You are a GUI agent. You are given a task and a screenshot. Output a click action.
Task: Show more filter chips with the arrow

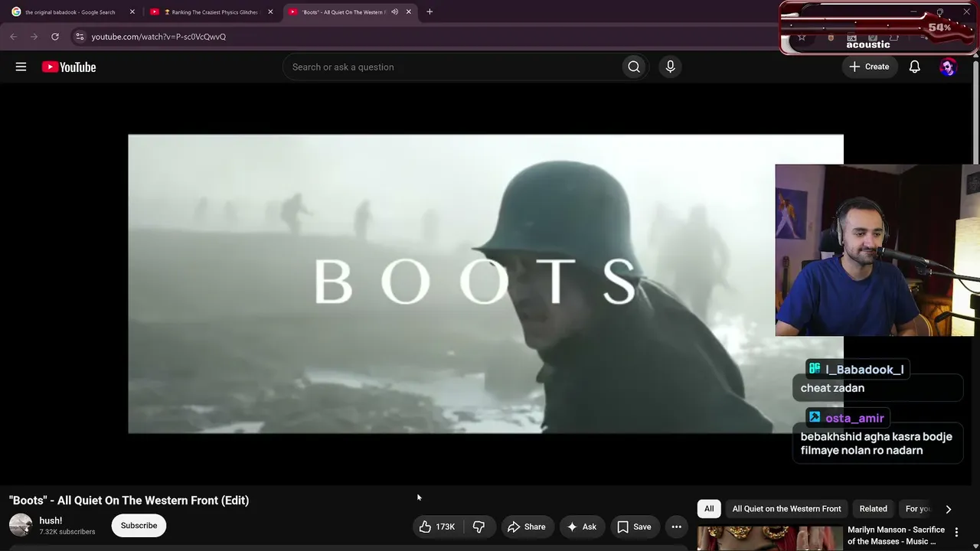tap(948, 509)
